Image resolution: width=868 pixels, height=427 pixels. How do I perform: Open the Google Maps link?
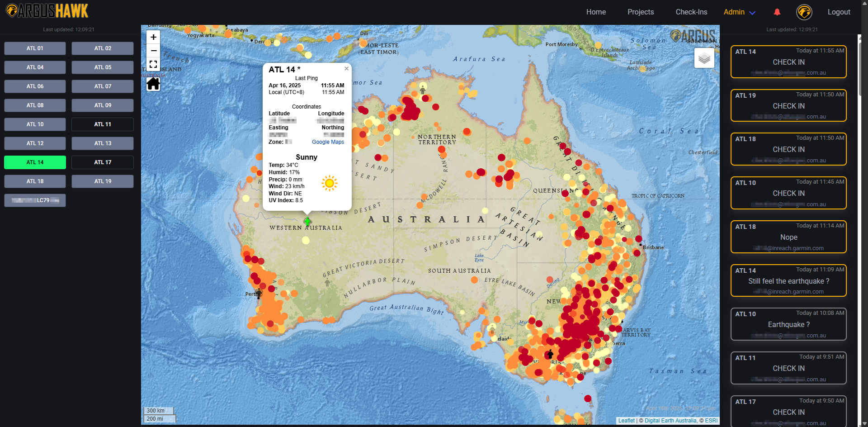pos(328,142)
